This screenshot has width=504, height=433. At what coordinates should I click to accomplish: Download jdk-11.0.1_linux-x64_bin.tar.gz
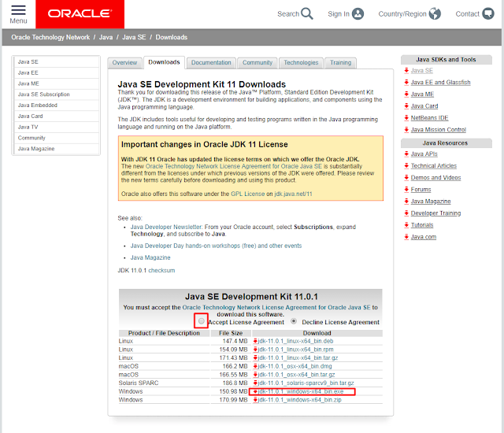(298, 358)
